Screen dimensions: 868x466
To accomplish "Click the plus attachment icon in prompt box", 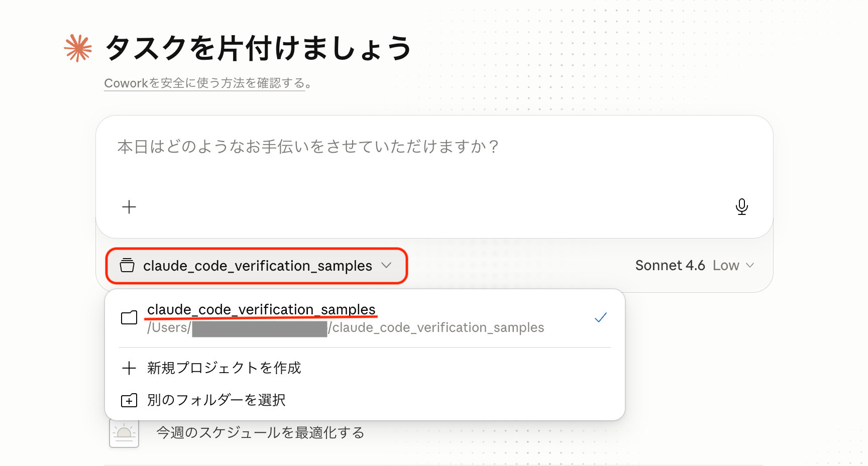I will tap(129, 207).
